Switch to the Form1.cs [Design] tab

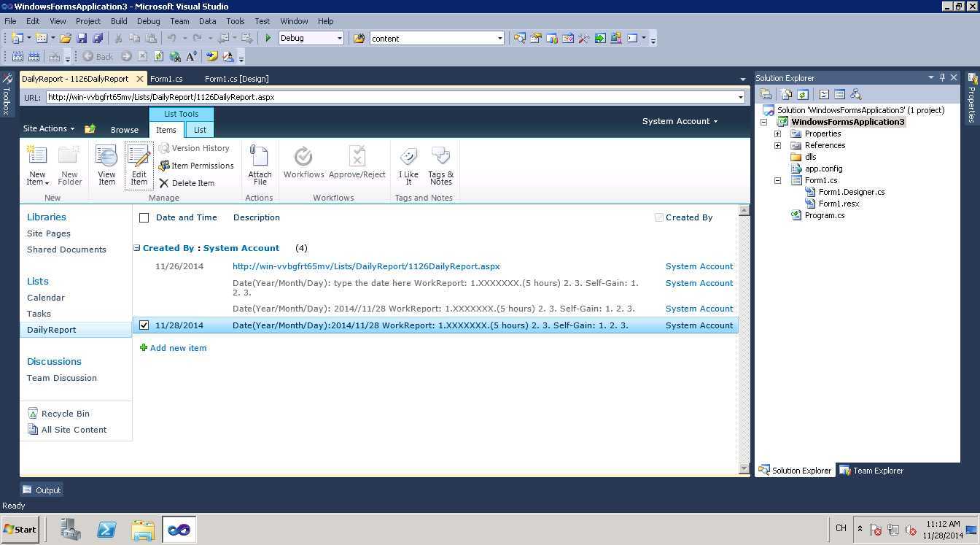click(x=236, y=79)
